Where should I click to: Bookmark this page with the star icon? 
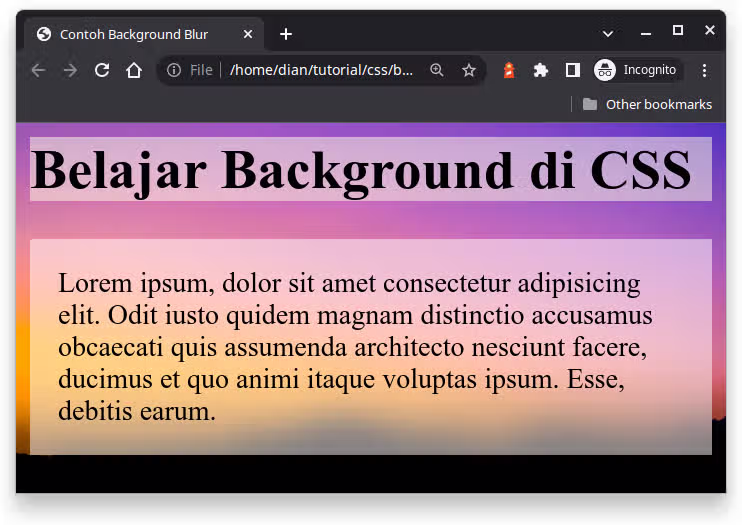coord(469,70)
